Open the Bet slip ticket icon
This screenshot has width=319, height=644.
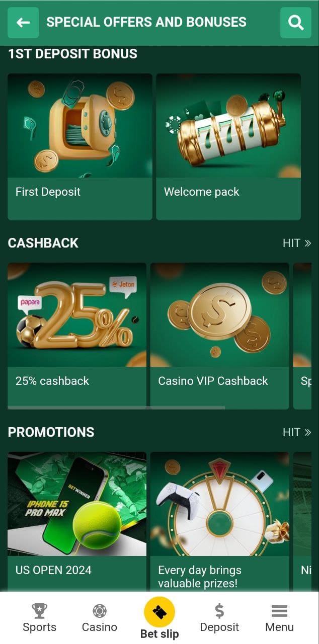(x=159, y=612)
